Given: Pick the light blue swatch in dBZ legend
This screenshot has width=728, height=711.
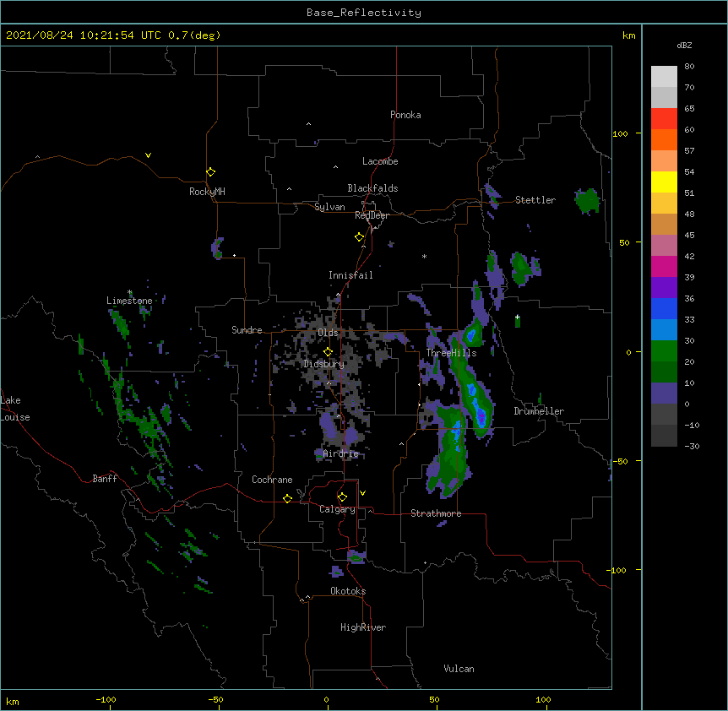Looking at the screenshot, I should tap(664, 330).
